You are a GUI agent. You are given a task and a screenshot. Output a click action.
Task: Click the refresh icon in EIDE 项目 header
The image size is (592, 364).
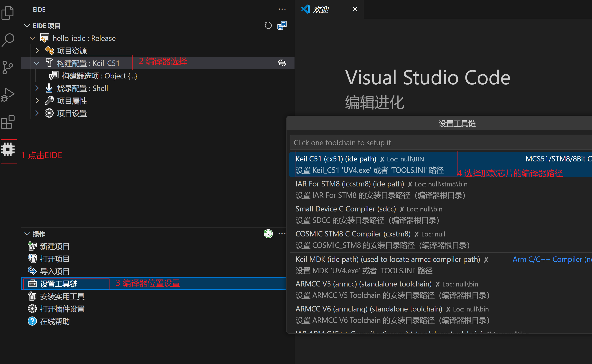pyautogui.click(x=268, y=25)
